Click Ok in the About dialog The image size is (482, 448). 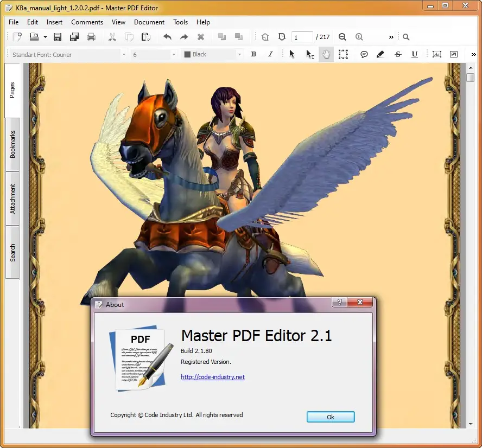tap(331, 417)
